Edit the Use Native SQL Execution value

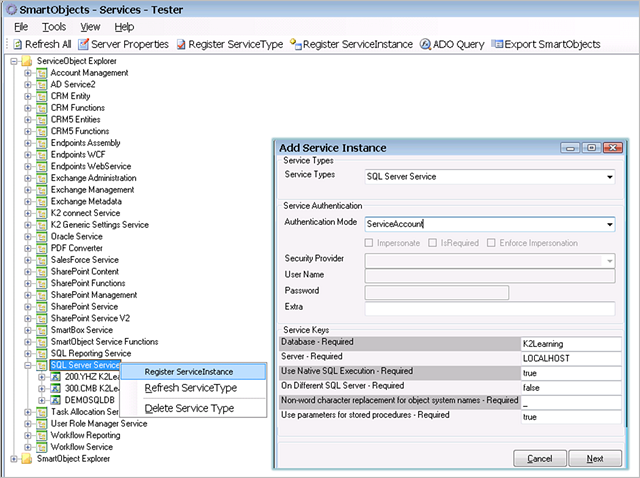pyautogui.click(x=571, y=373)
